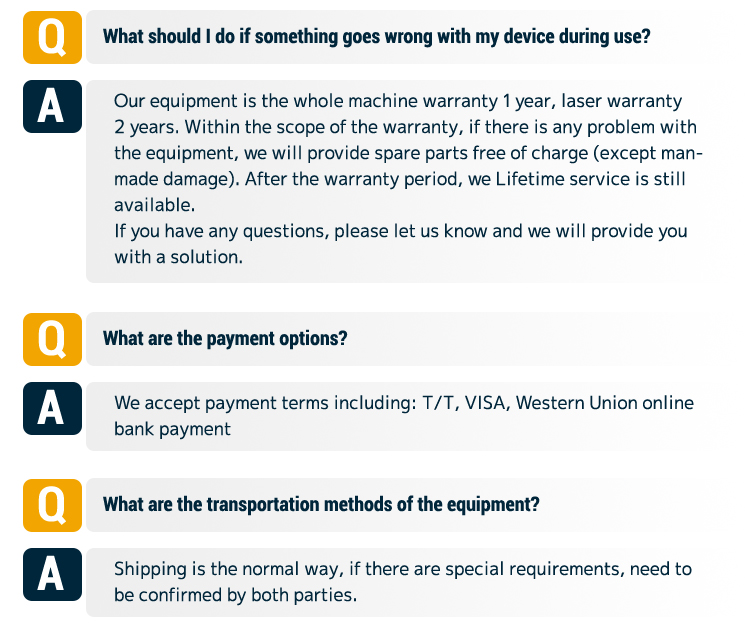
Task: Click the "be confirmed by both parties" line
Action: click(235, 595)
